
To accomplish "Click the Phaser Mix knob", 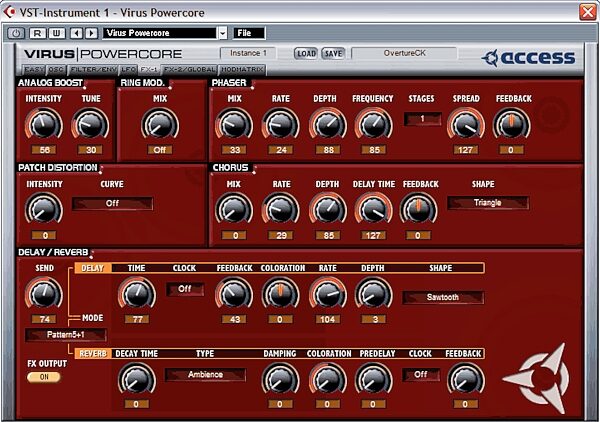I will point(234,124).
